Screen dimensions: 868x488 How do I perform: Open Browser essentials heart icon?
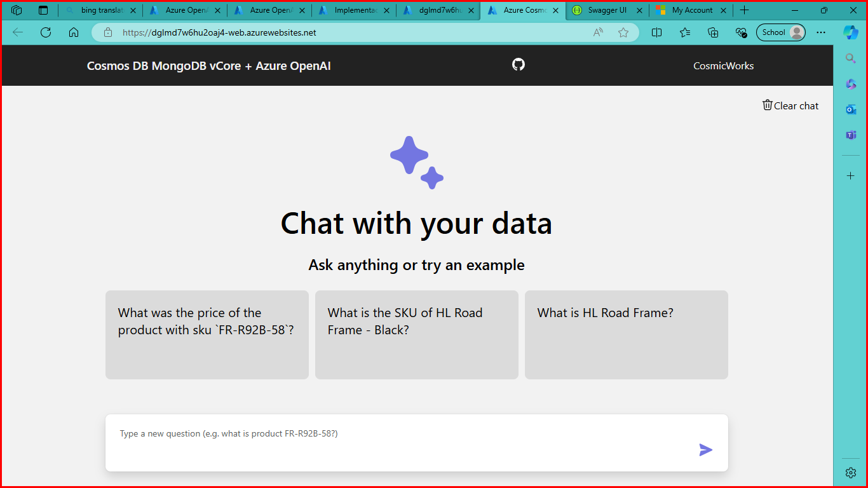741,32
